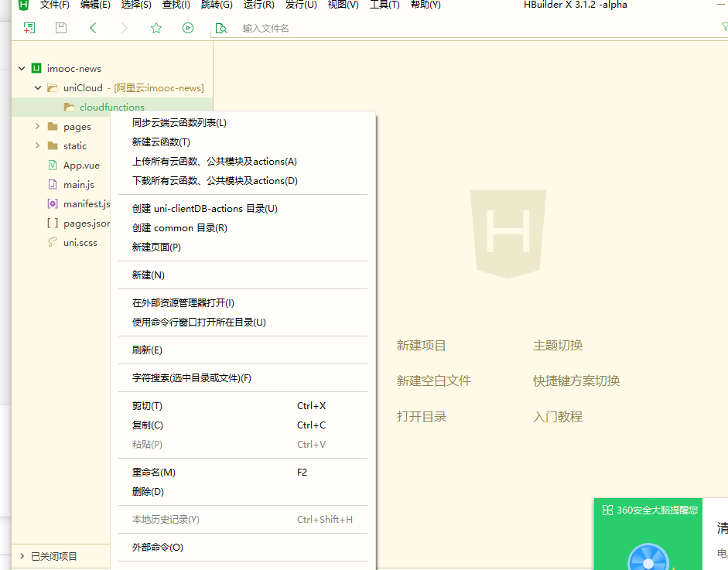Choose 剪切(T) in context menu
The width and height of the screenshot is (728, 570).
point(243,406)
